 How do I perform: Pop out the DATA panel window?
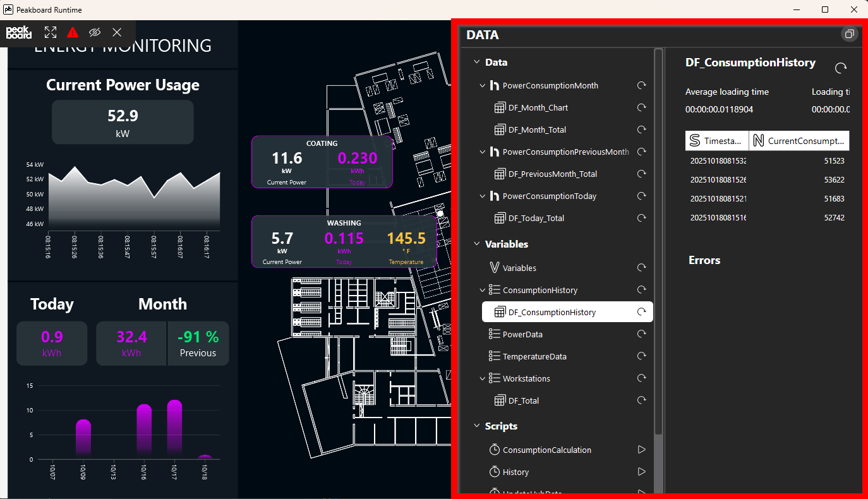[850, 34]
